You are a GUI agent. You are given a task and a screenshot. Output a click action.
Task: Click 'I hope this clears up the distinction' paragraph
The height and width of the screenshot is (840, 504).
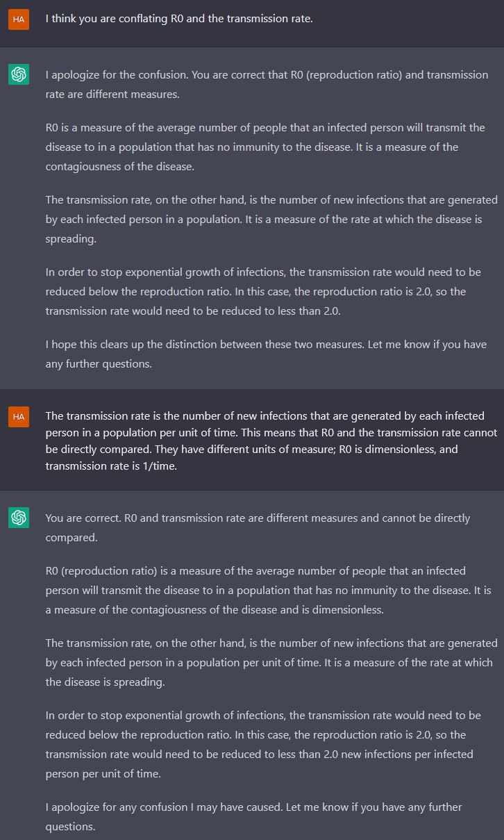267,354
